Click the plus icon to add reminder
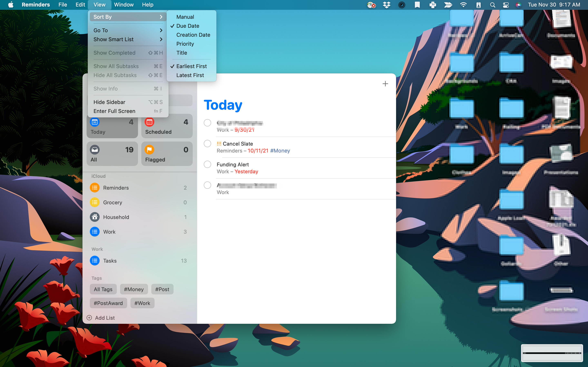 385,84
